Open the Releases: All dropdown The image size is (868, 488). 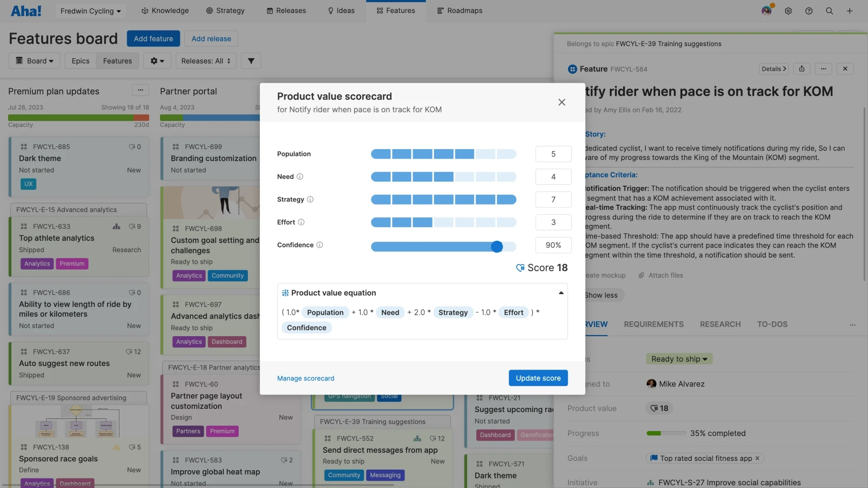pos(206,61)
